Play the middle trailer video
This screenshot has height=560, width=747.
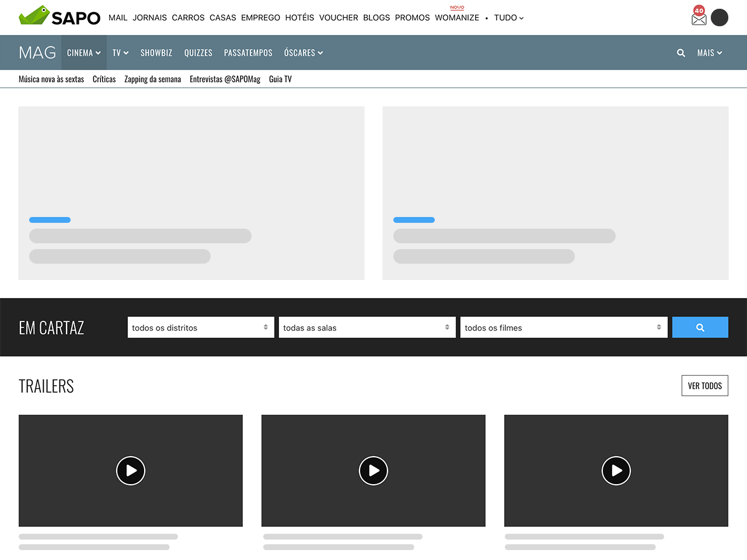[x=373, y=471]
